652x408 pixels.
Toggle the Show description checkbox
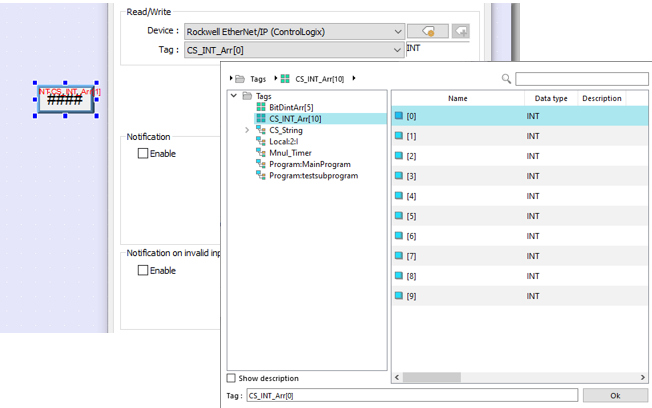231,378
